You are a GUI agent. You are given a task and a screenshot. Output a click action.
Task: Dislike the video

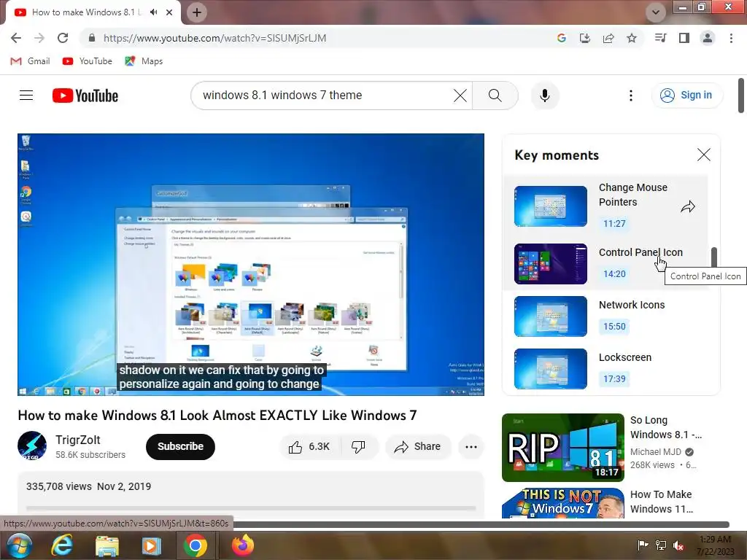coord(359,447)
